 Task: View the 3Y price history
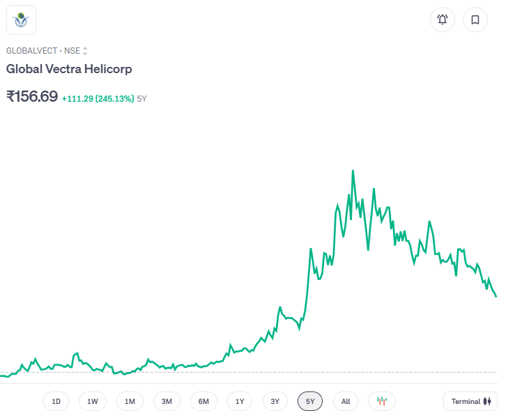tap(275, 401)
